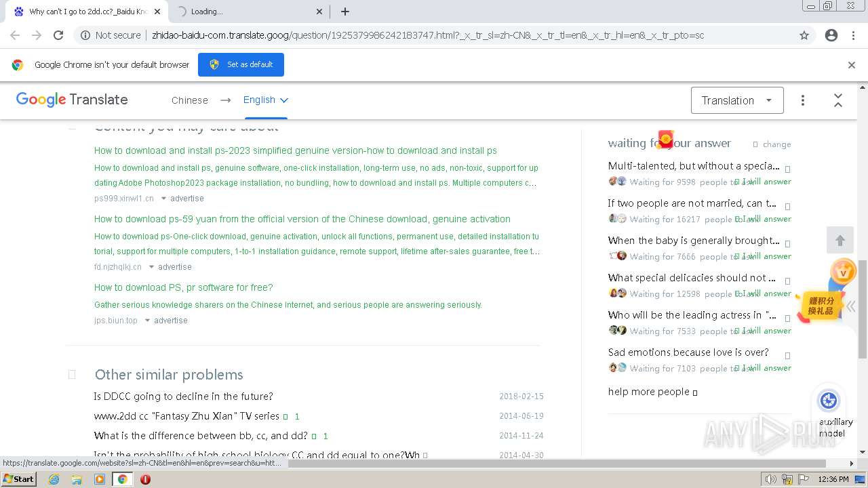Click the Not secure site info icon
Viewport: 868px width, 488px height.
tap(85, 35)
